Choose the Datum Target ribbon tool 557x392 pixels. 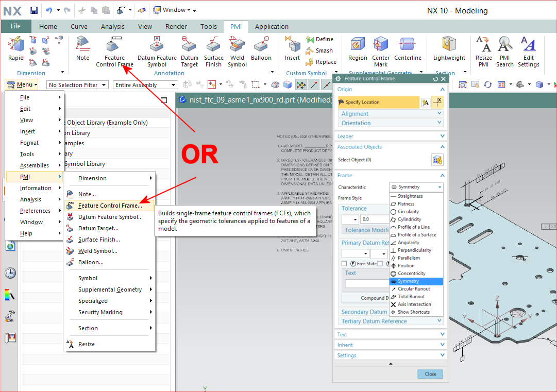pyautogui.click(x=189, y=52)
